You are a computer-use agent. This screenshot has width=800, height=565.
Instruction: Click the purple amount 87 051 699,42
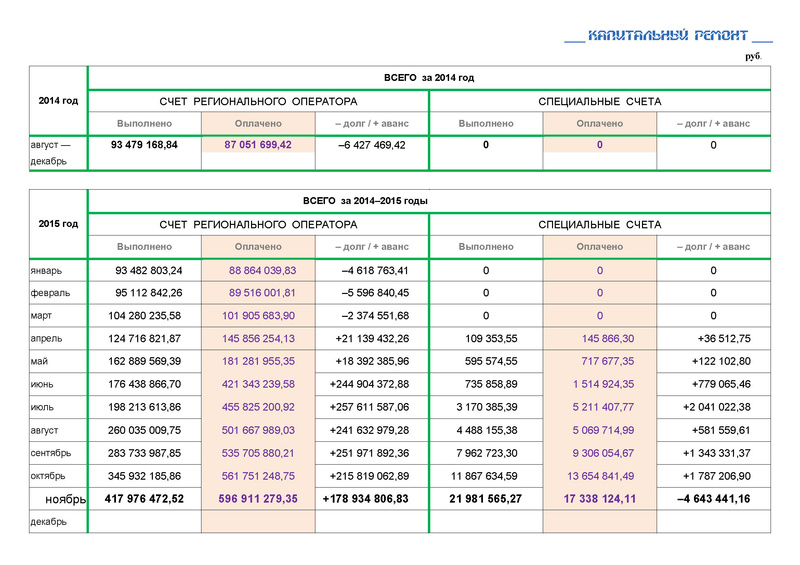tap(258, 145)
